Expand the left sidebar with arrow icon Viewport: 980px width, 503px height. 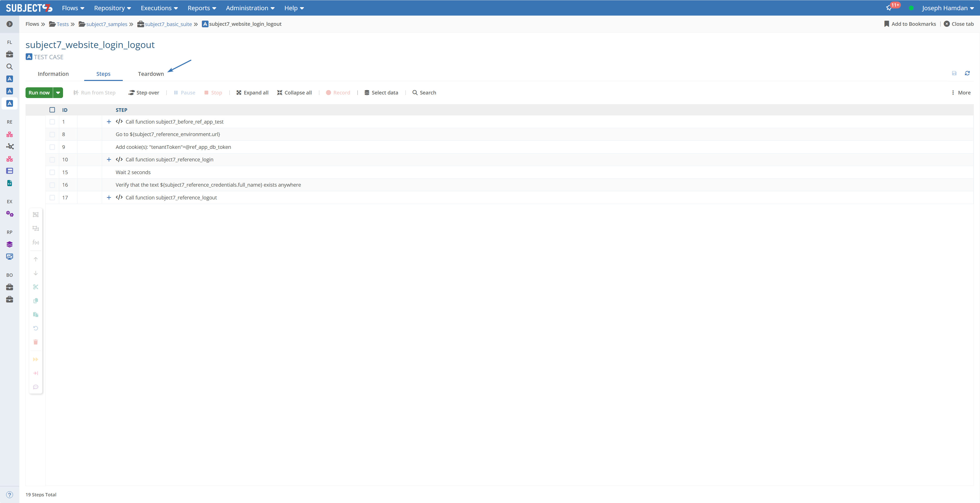pos(9,24)
